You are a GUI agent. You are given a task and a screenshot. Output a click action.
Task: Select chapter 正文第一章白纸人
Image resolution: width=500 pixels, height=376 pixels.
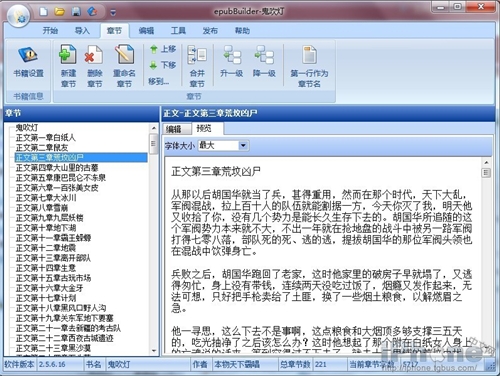coord(46,137)
